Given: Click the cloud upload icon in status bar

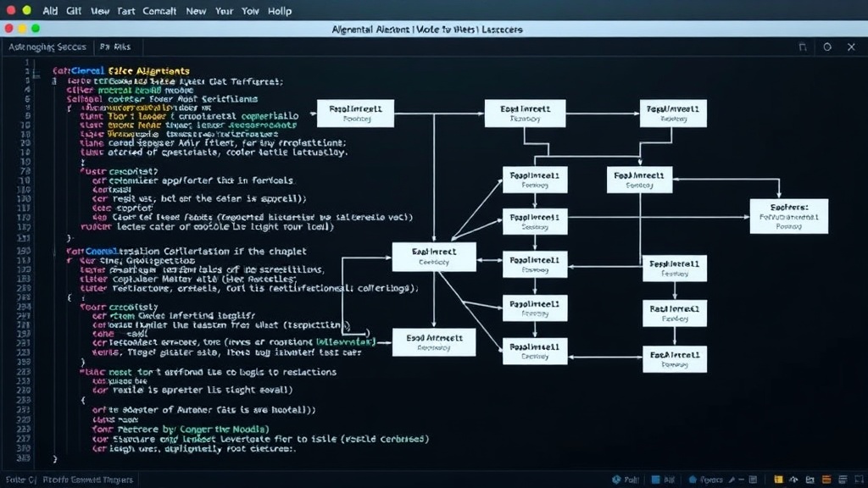Looking at the screenshot, I should coord(793,480).
